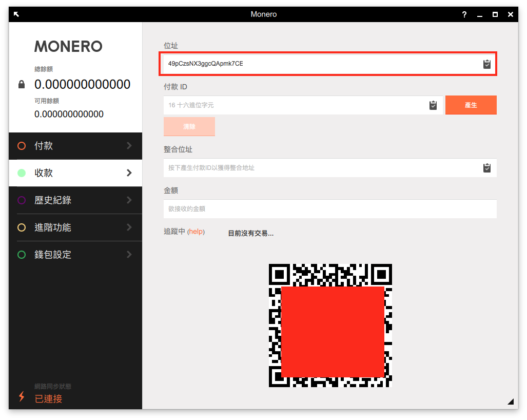Copy the wallet address with the clipboard icon
This screenshot has width=527, height=420.
486,64
